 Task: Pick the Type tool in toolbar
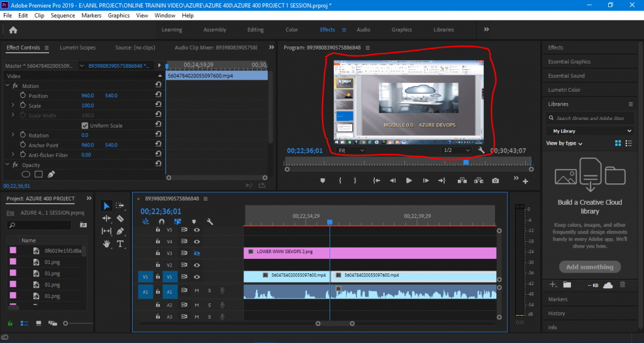pyautogui.click(x=120, y=244)
